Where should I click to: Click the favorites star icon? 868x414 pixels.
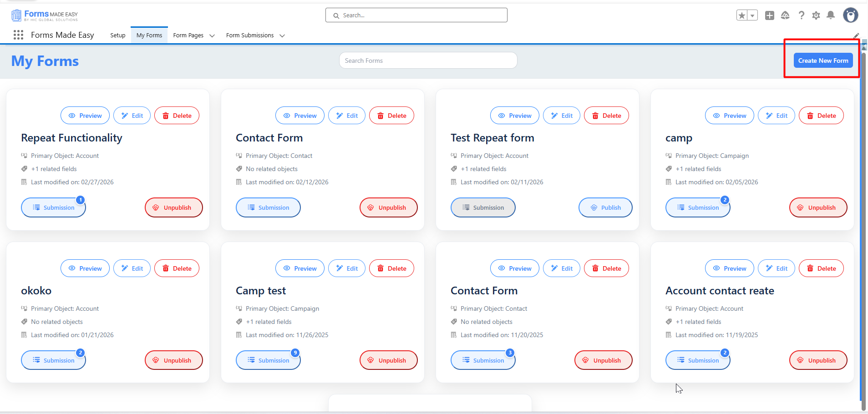(x=742, y=15)
